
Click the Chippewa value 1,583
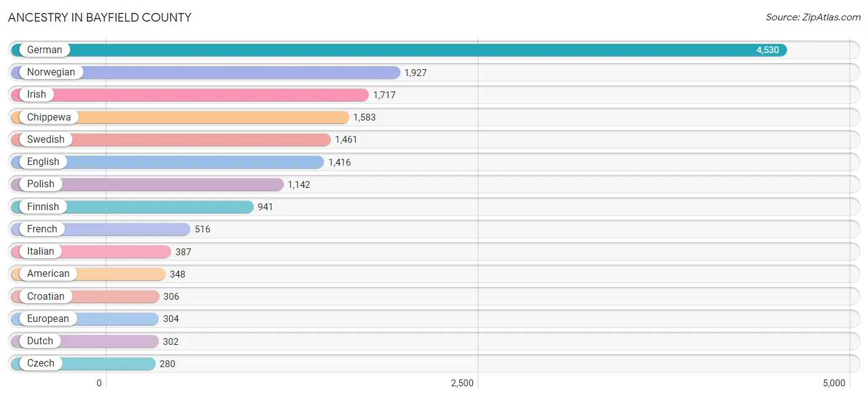click(364, 117)
